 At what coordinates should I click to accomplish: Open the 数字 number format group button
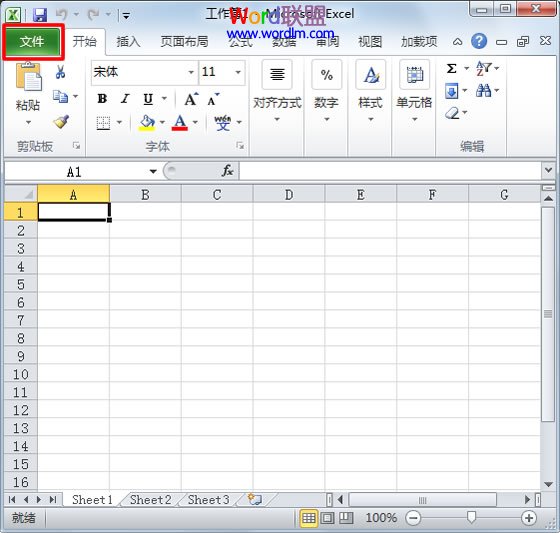point(326,91)
